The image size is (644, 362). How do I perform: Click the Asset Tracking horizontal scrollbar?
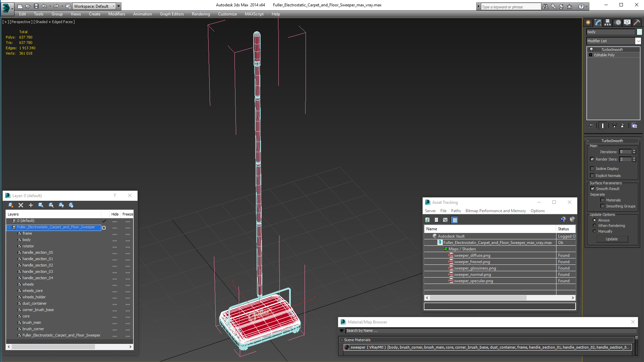pyautogui.click(x=500, y=298)
